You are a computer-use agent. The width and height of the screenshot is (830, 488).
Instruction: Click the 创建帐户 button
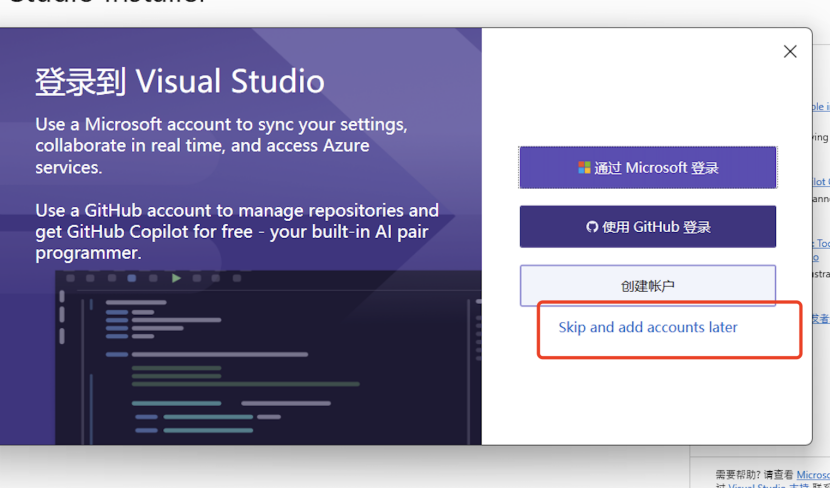(x=647, y=286)
